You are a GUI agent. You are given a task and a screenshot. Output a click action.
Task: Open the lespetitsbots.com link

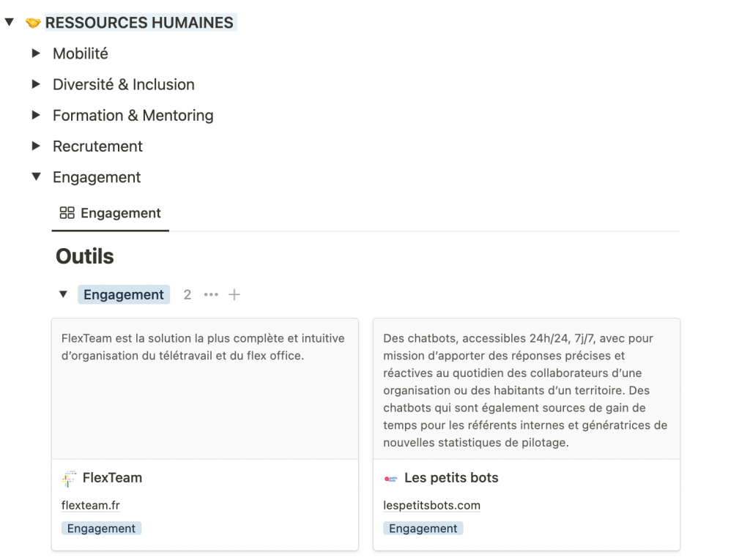point(431,505)
